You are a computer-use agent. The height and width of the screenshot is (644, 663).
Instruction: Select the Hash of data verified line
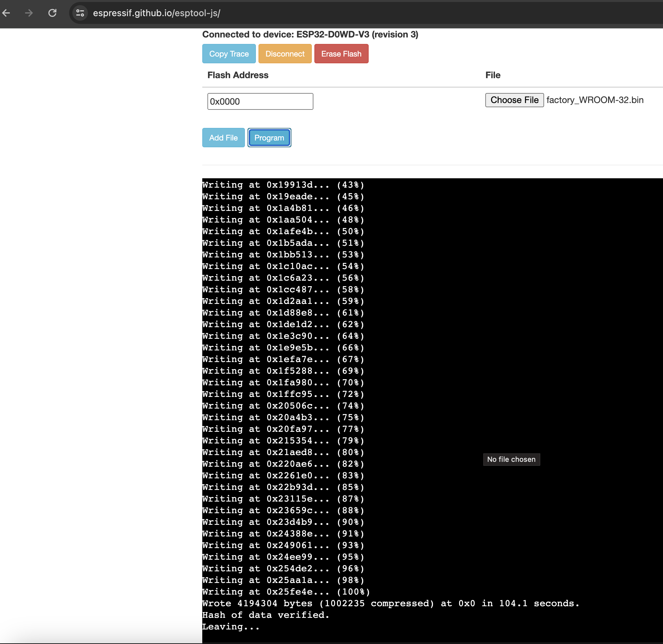pos(266,615)
